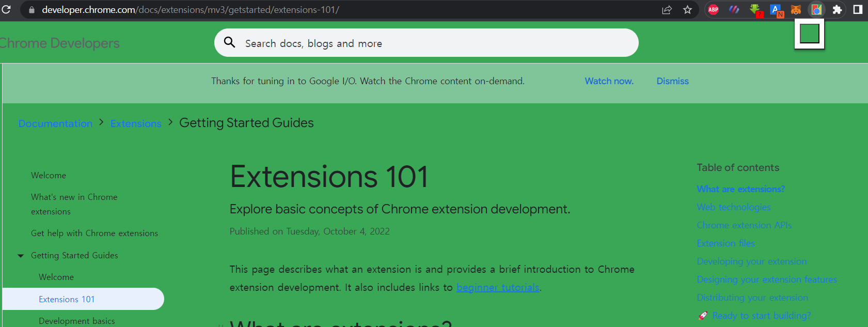Open the translate extension with letter A
Image resolution: width=868 pixels, height=327 pixels.
tap(776, 10)
